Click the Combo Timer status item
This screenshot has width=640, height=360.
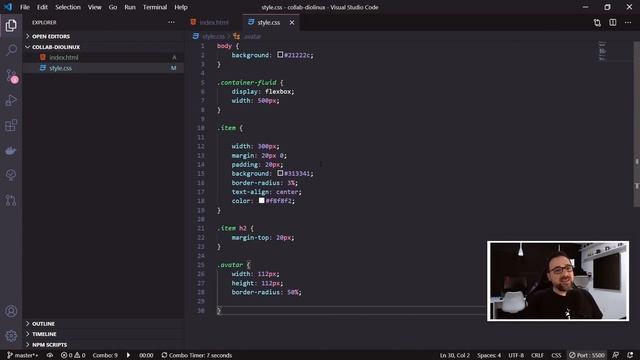coord(196,355)
